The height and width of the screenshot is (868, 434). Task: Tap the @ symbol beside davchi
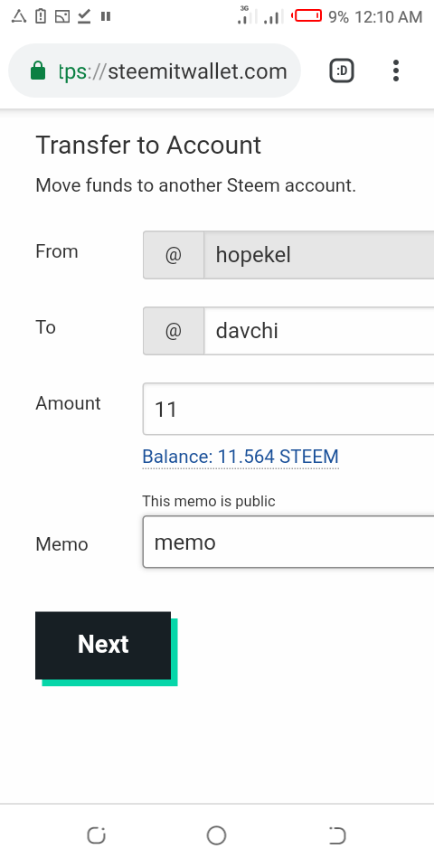tap(174, 331)
